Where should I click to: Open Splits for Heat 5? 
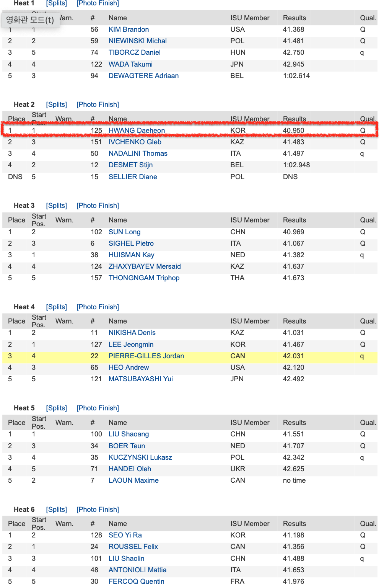56,408
